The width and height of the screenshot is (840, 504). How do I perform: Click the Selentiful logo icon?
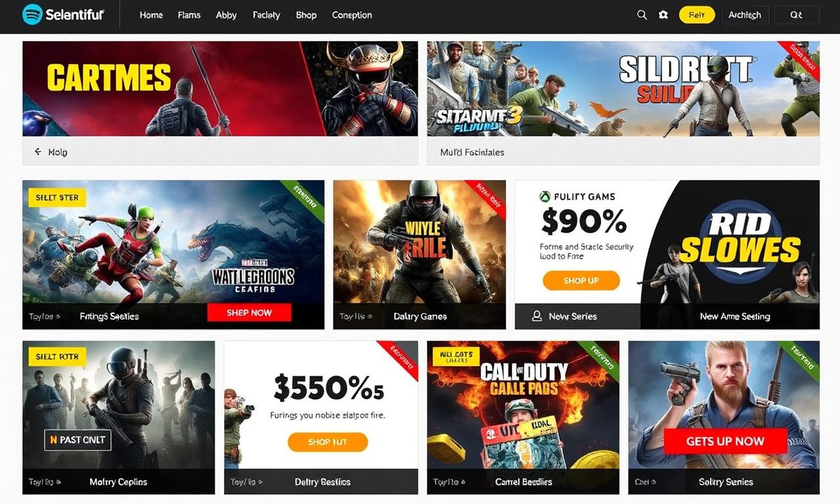[32, 14]
